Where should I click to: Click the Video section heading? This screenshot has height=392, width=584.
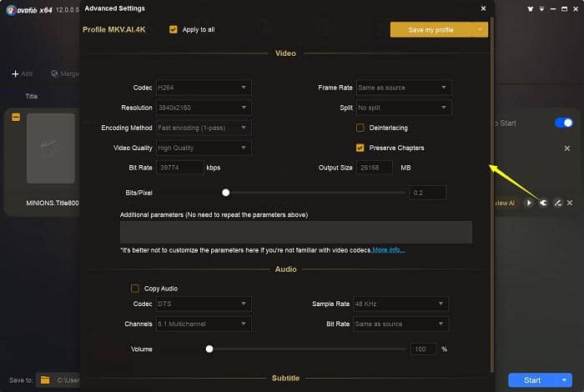[285, 53]
